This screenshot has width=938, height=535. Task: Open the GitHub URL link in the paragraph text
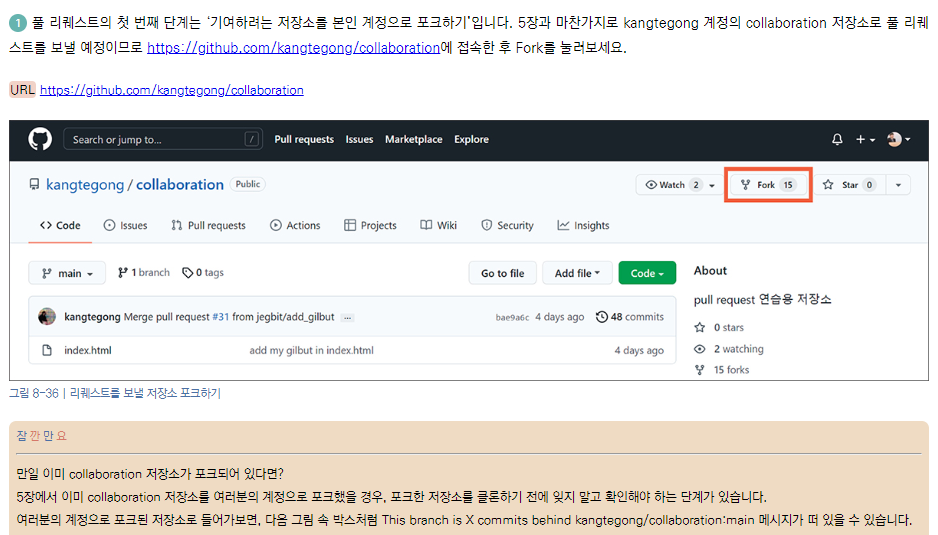(294, 47)
